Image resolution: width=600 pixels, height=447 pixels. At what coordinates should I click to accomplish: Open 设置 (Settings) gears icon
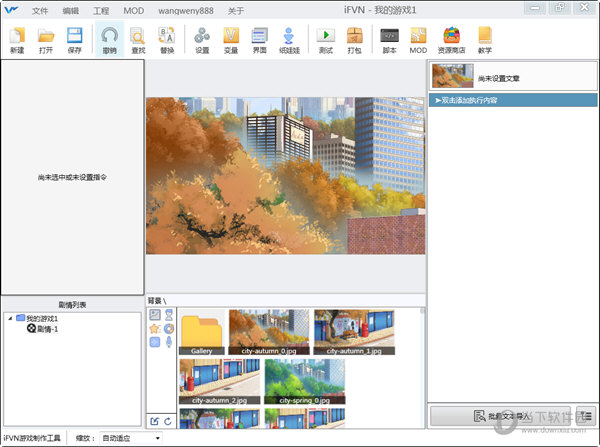tap(202, 40)
